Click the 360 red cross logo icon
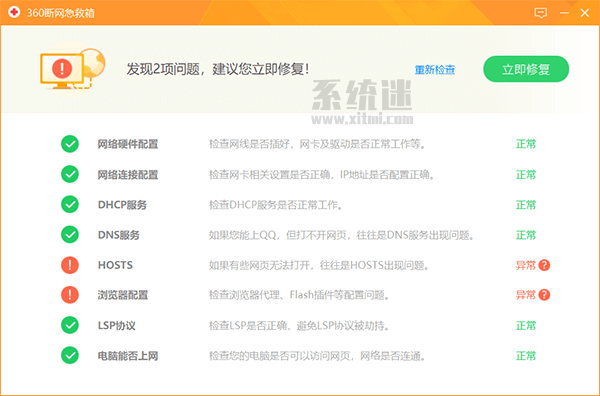 [x=14, y=12]
